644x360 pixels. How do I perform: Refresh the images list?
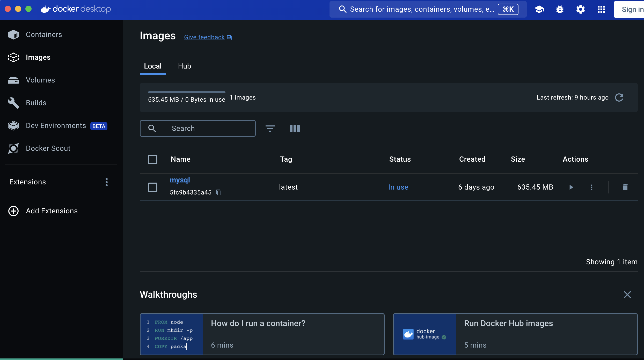point(619,97)
